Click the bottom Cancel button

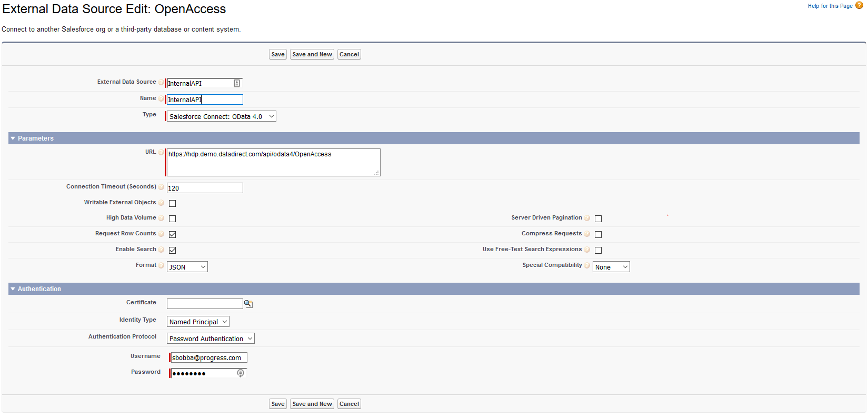[349, 404]
